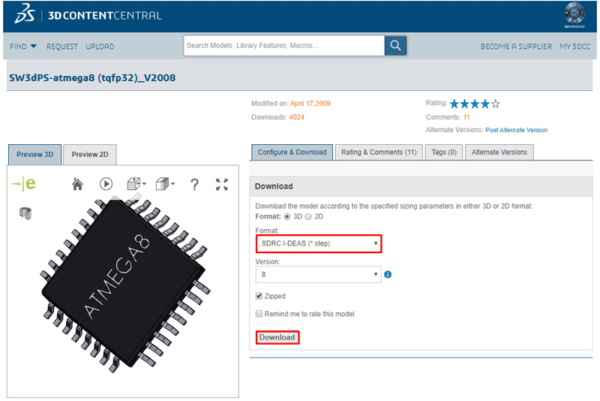Open Tags (0) tab
The image size is (600, 401).
click(444, 152)
